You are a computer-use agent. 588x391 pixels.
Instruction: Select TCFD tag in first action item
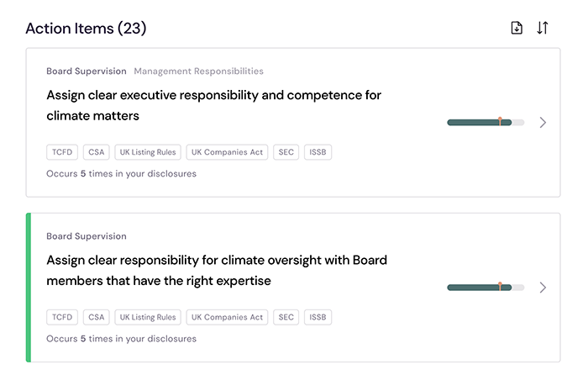(62, 152)
